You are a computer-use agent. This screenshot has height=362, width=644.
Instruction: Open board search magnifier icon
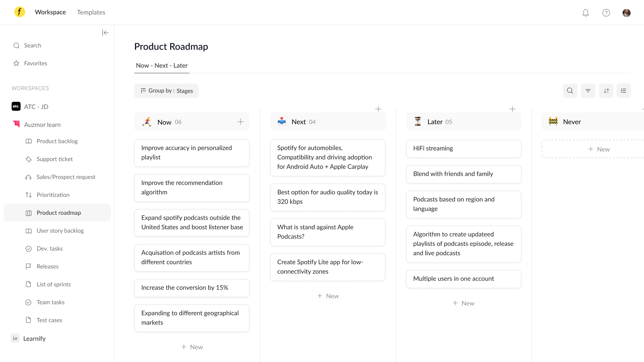pyautogui.click(x=570, y=91)
